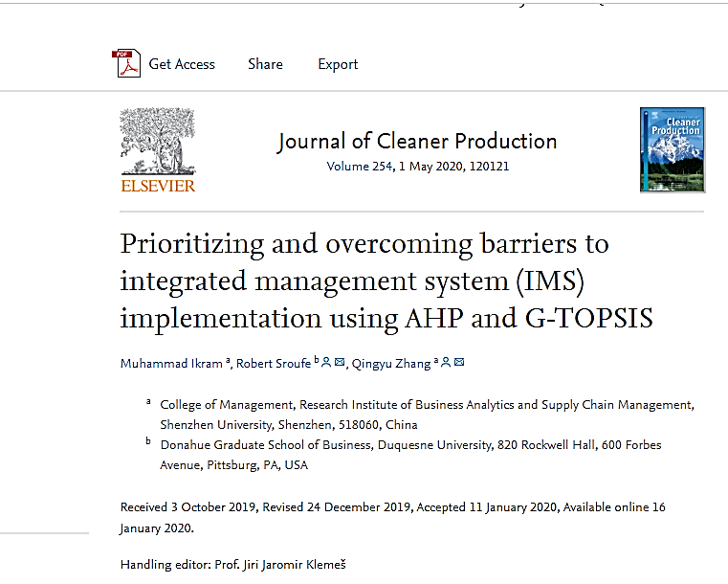The height and width of the screenshot is (584, 728).
Task: Click the PDF icon beside Get Access
Action: (126, 64)
